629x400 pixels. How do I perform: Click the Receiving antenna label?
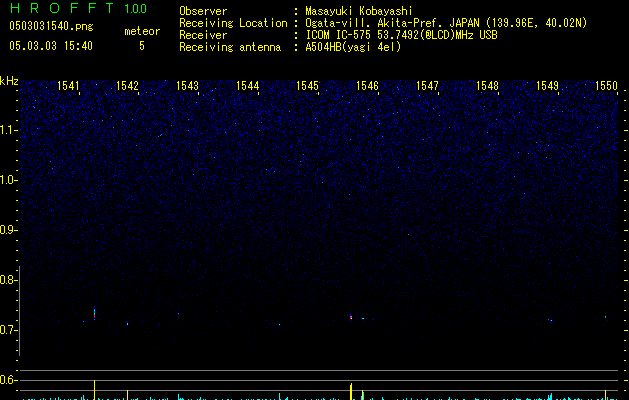click(x=230, y=47)
